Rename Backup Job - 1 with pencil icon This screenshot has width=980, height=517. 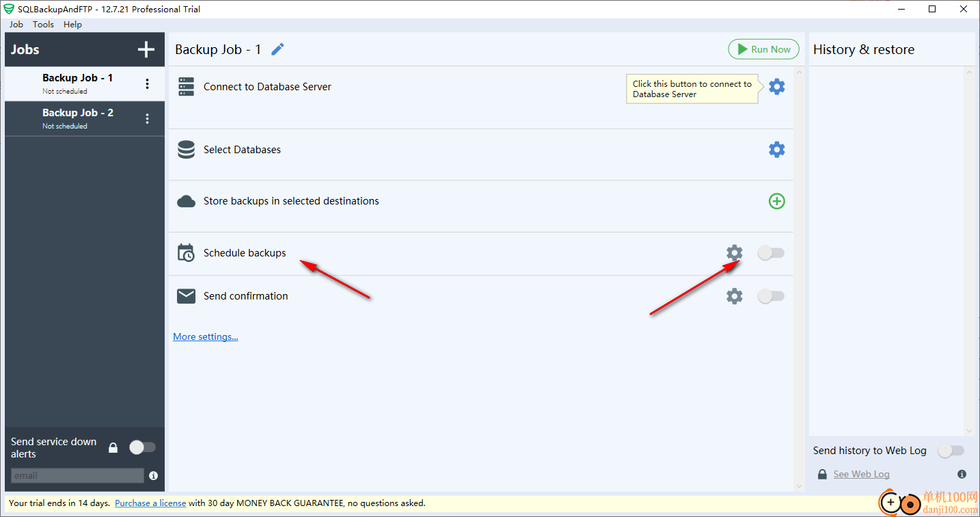[277, 49]
